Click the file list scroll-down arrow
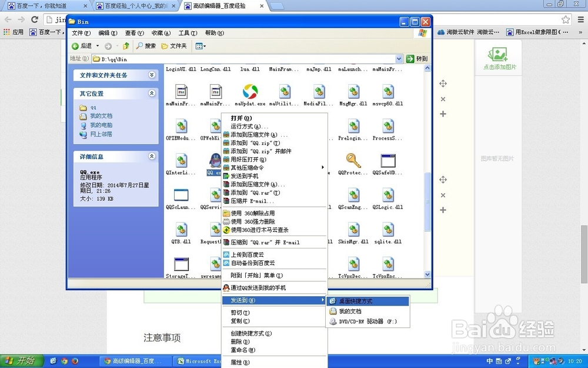The height and width of the screenshot is (368, 588). tap(427, 274)
